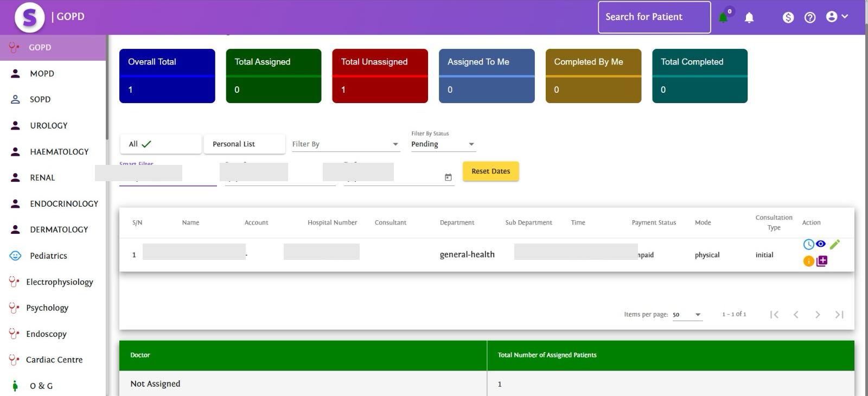Screen dimensions: 868x396
Task: Go to first page of table
Action: pos(774,315)
